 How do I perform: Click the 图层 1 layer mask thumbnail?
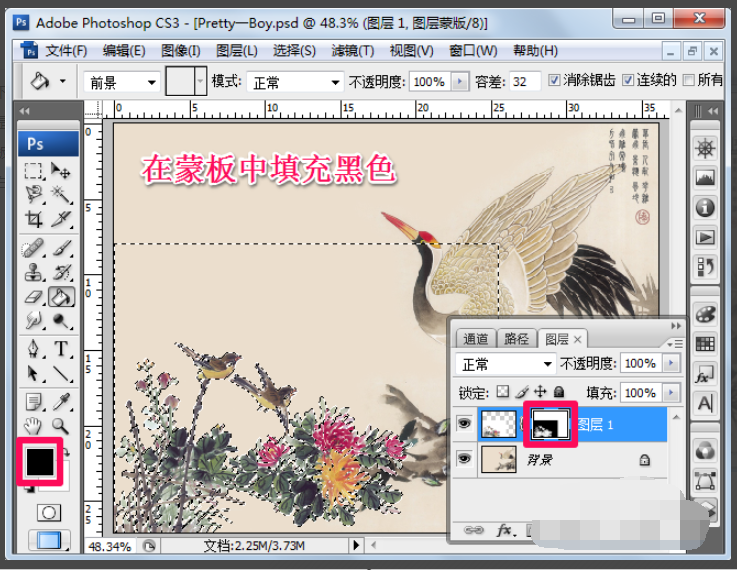pyautogui.click(x=550, y=424)
